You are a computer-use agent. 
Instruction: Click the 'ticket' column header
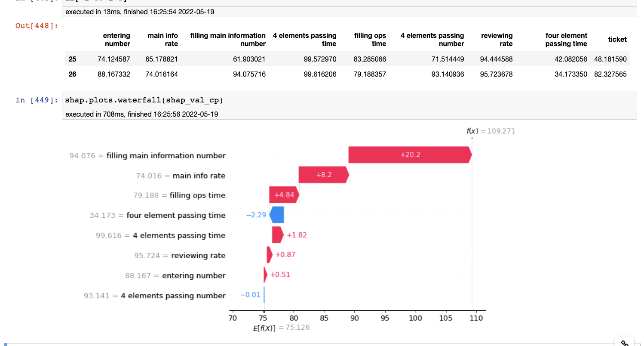(617, 40)
